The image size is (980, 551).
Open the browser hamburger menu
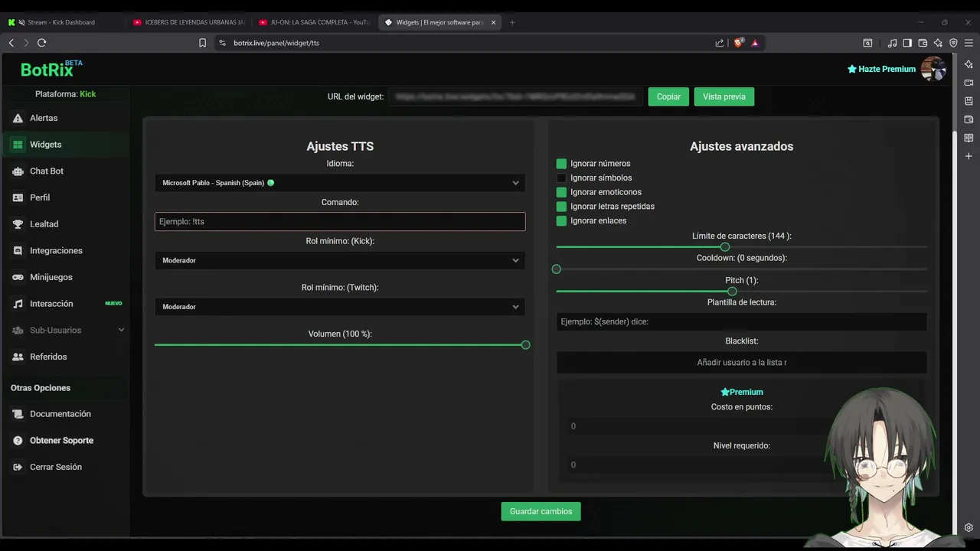click(x=969, y=43)
